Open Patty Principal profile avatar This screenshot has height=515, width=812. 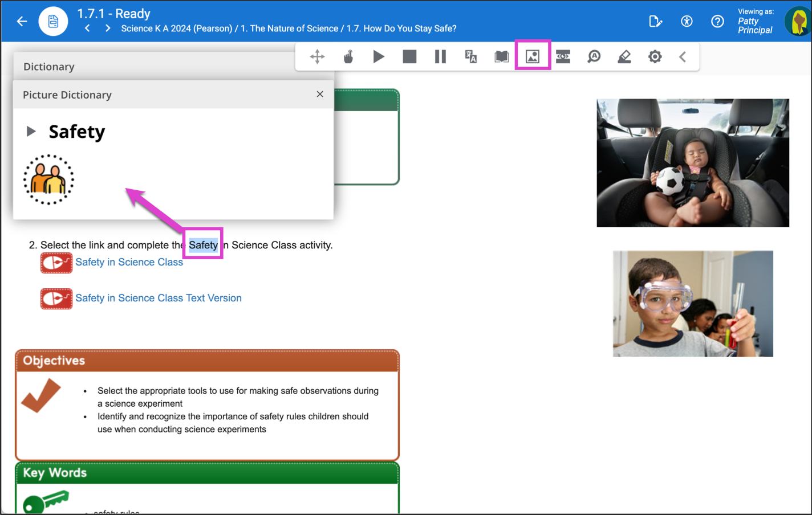tap(798, 22)
